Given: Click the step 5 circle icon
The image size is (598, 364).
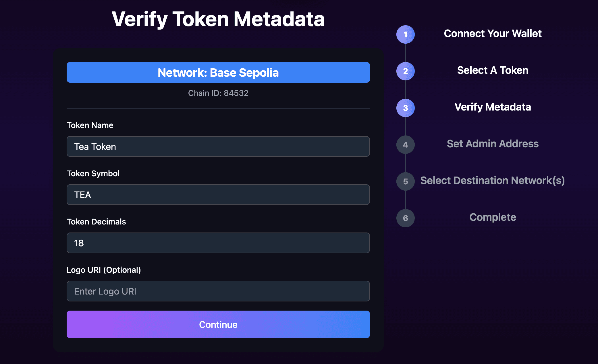Looking at the screenshot, I should 405,181.
